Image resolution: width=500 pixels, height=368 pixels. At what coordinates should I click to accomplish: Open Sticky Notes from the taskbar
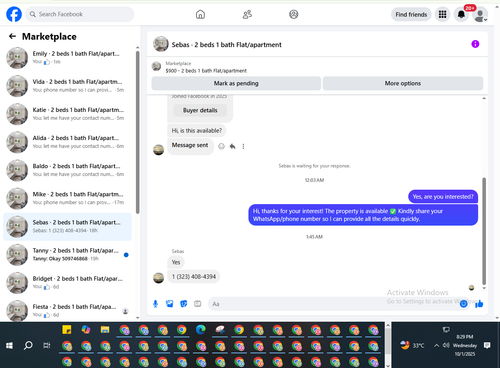[x=67, y=330]
